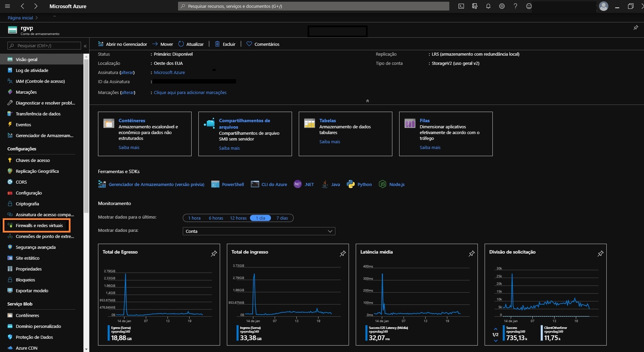This screenshot has width=644, height=352.
Task: Show next legend page in Divisão chart
Action: pyautogui.click(x=495, y=340)
